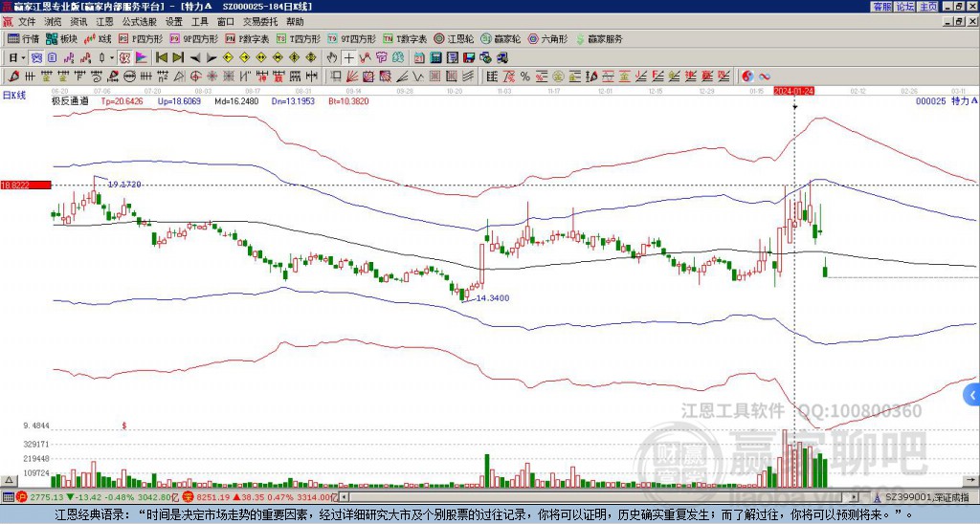The width and height of the screenshot is (980, 524).
Task: Open the 浏览 menu
Action: [x=53, y=21]
